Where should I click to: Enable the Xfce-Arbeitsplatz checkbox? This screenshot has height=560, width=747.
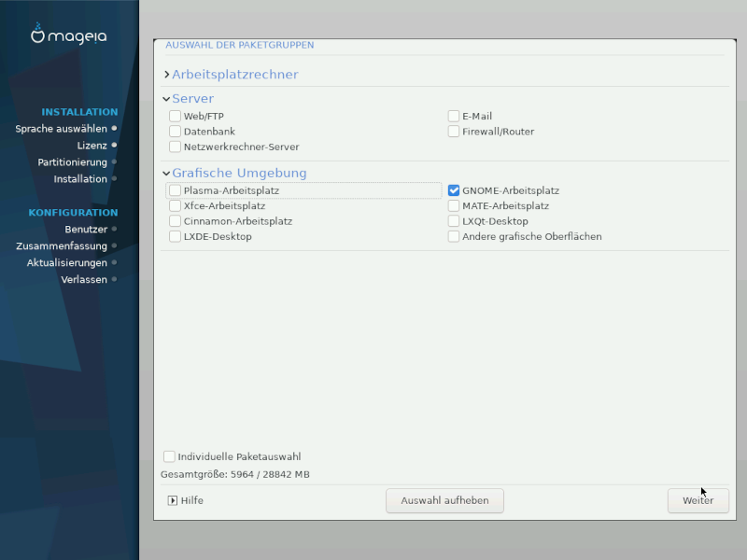pos(176,206)
